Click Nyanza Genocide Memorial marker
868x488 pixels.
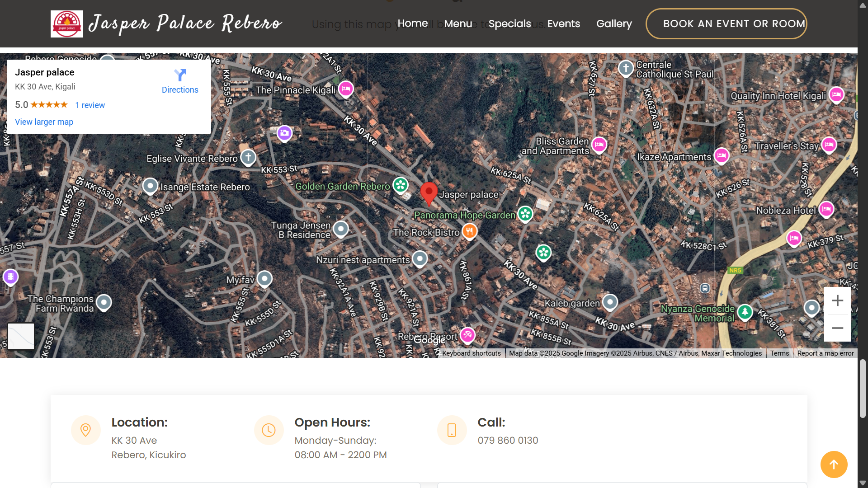(x=745, y=312)
